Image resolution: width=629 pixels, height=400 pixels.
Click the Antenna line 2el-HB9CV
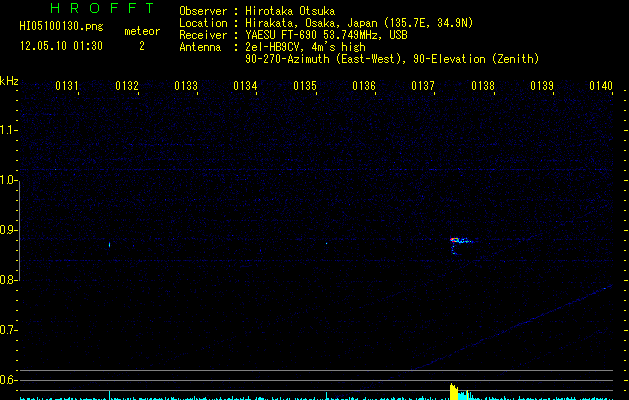272,47
